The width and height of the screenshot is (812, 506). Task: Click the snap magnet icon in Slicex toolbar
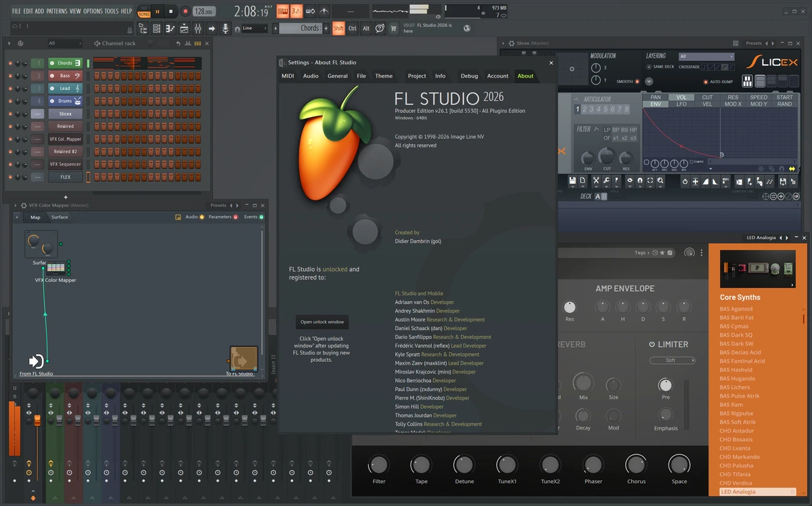tap(640, 181)
